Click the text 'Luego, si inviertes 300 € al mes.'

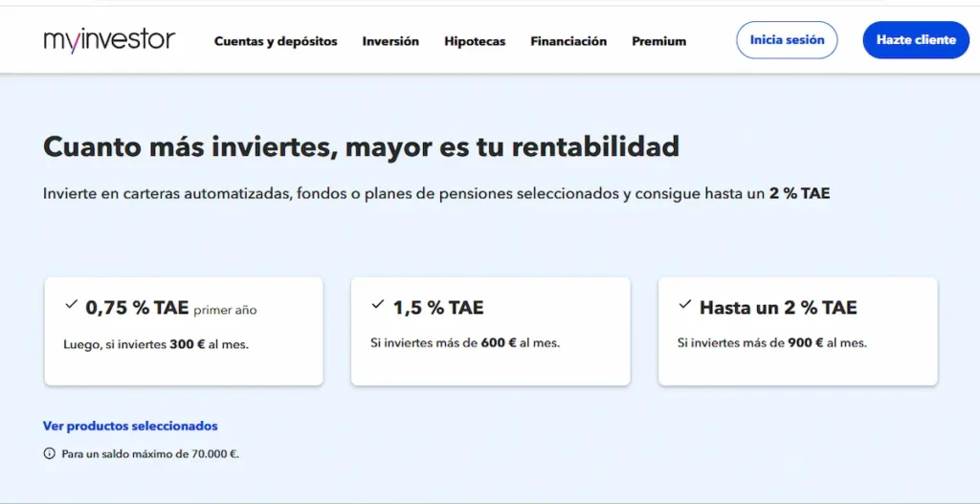(x=156, y=344)
